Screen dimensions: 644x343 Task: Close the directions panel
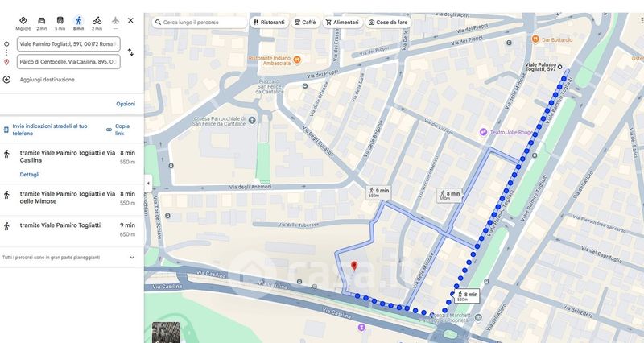pyautogui.click(x=130, y=20)
